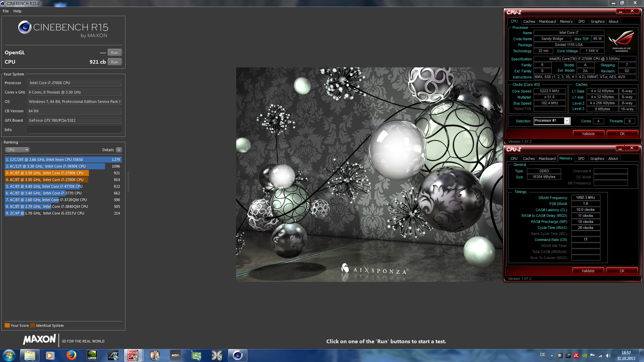Select the i7-2700K row scoring 914
Screen dimensions: 644x362
[x=63, y=180]
